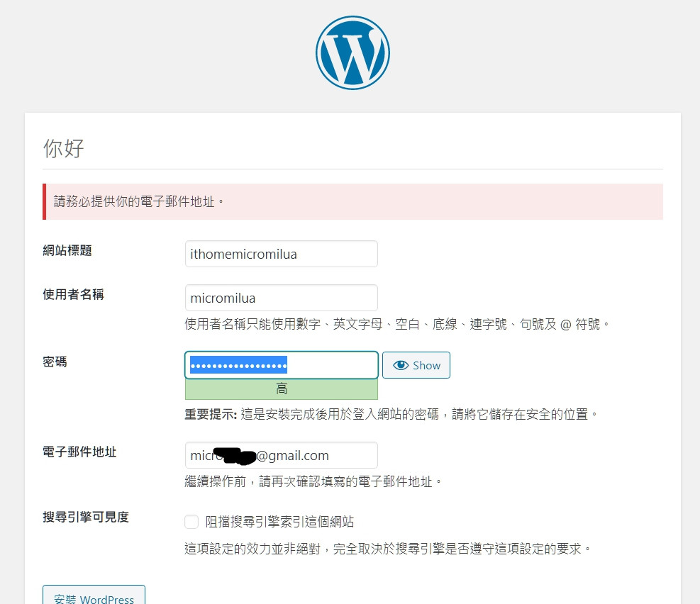Enable blocking search engines from indexing the site
700x604 pixels.
click(191, 522)
